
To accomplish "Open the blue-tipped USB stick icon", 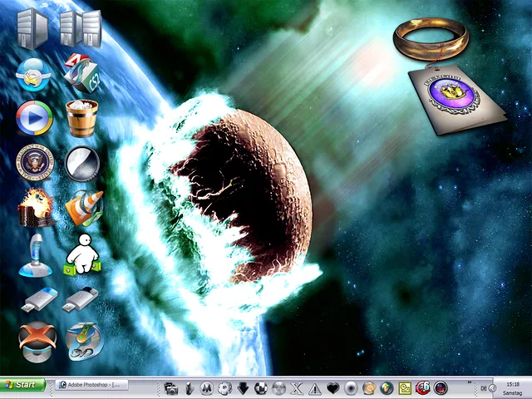I will pyautogui.click(x=39, y=299).
